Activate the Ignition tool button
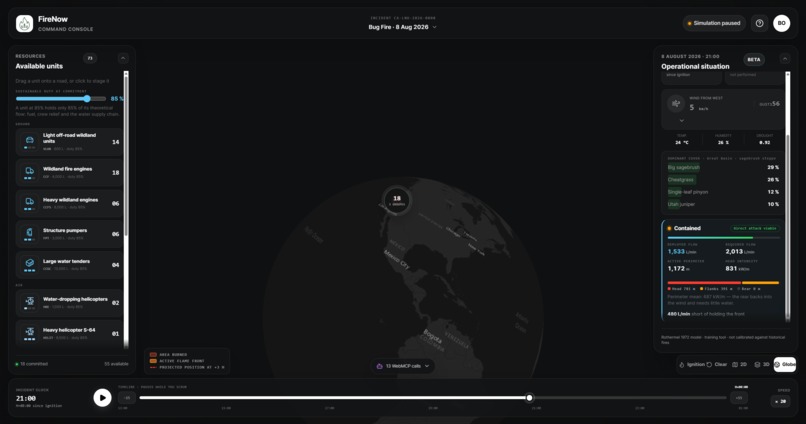The width and height of the screenshot is (806, 424). tap(692, 364)
